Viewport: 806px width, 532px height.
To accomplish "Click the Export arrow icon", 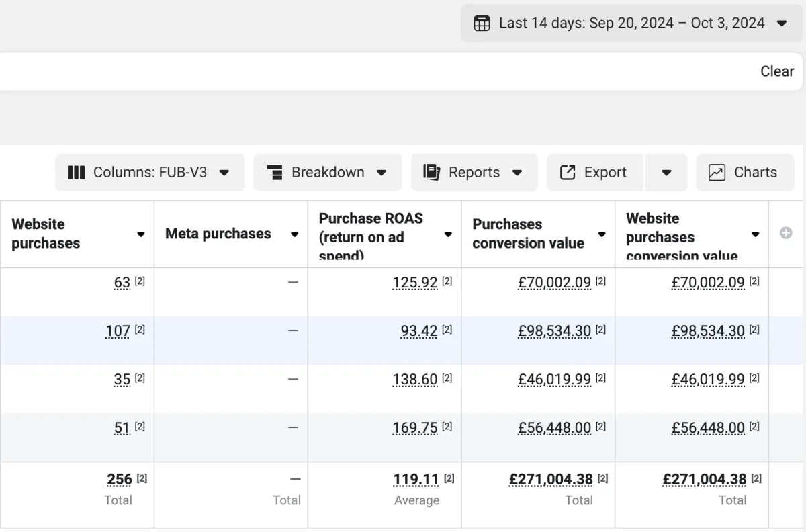I will [x=568, y=173].
